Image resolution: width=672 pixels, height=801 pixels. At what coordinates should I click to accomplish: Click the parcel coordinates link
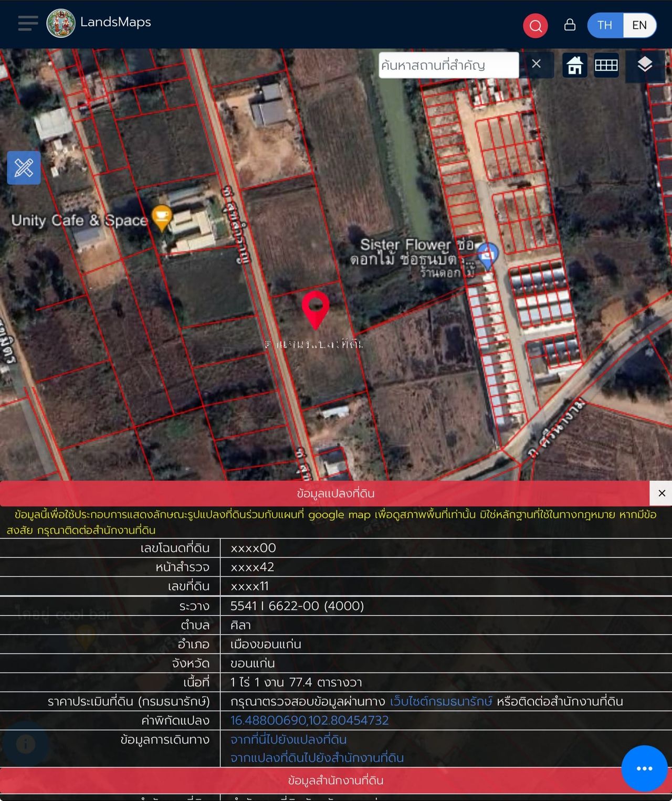309,720
